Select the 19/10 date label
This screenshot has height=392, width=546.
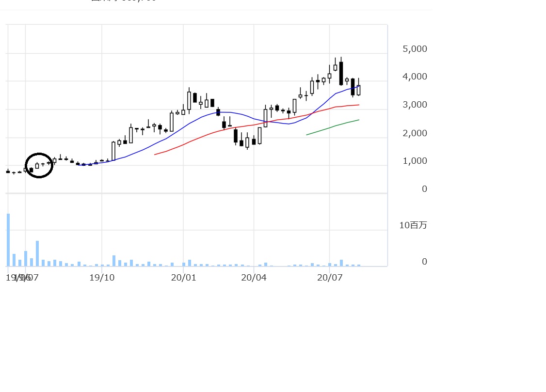[x=102, y=278]
